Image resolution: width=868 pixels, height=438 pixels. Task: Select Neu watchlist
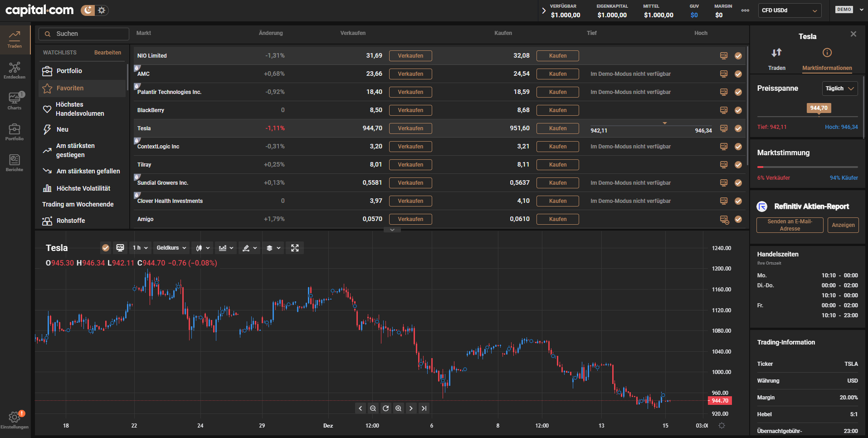coord(82,129)
